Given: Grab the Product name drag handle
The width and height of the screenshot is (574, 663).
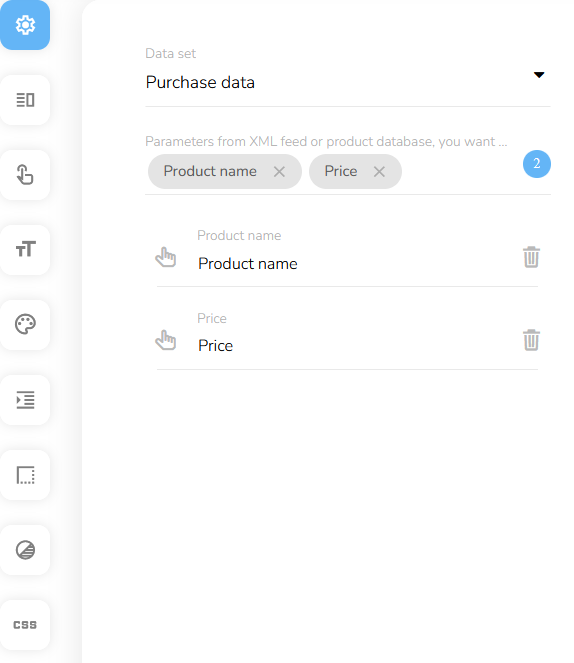Looking at the screenshot, I should pos(166,257).
